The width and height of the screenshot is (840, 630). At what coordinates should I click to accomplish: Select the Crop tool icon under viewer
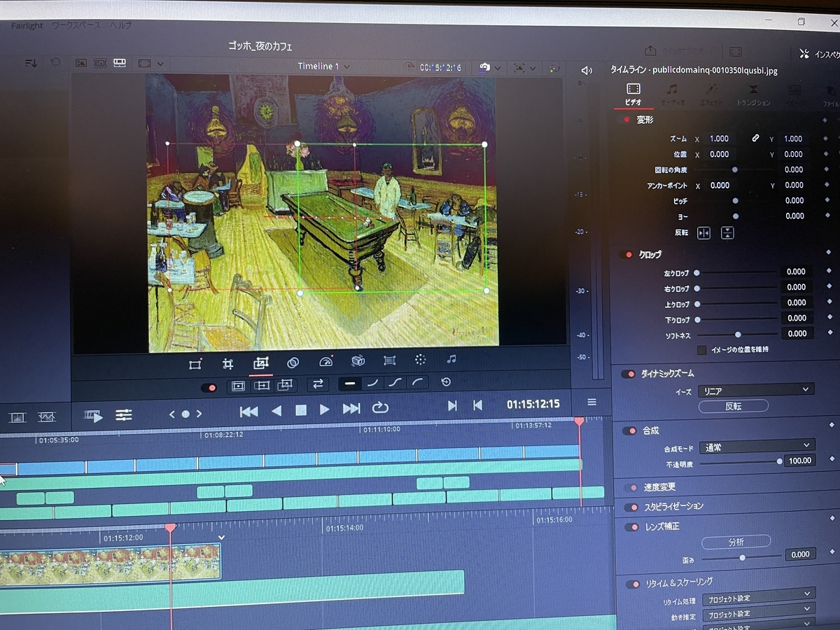[x=227, y=363]
